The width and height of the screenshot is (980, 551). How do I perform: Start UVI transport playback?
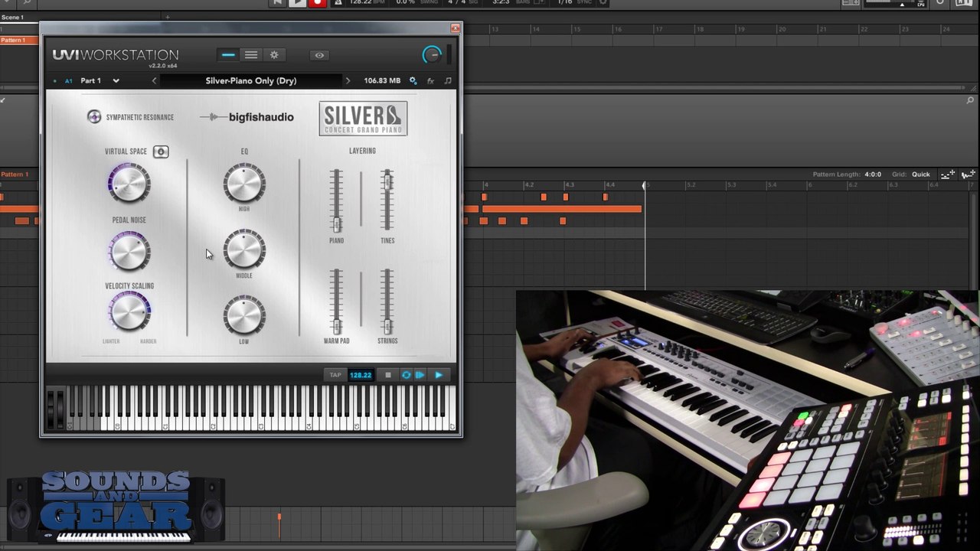tap(439, 375)
